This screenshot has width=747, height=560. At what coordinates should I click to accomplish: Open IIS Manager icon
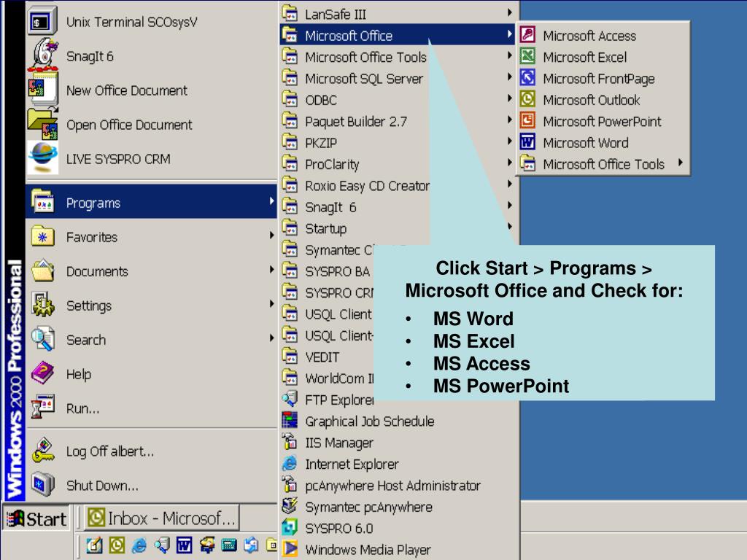290,441
